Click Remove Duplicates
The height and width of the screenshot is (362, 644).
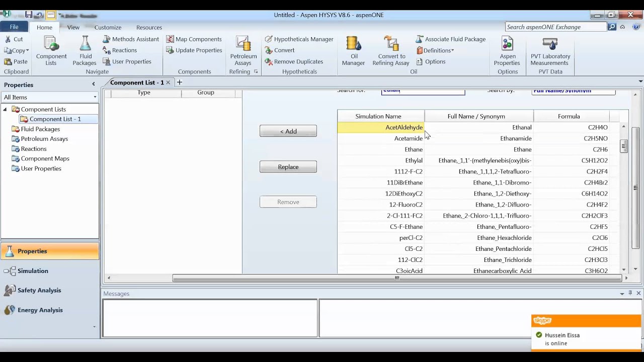pos(294,61)
